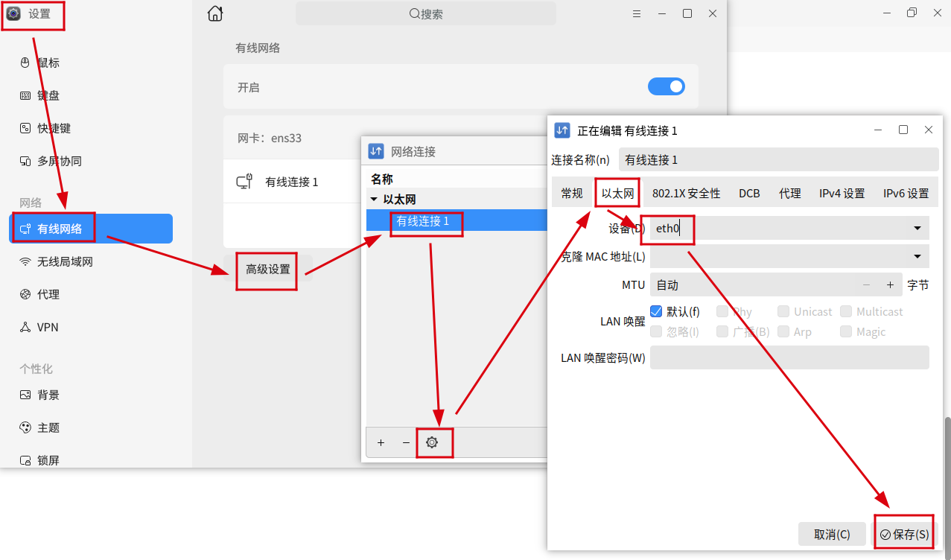
Task: Click the 保存(S) save button
Action: [x=904, y=534]
